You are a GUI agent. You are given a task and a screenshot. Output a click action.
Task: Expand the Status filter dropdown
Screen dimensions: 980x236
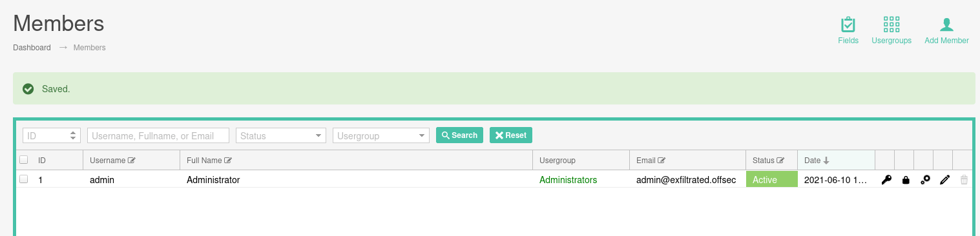click(281, 135)
